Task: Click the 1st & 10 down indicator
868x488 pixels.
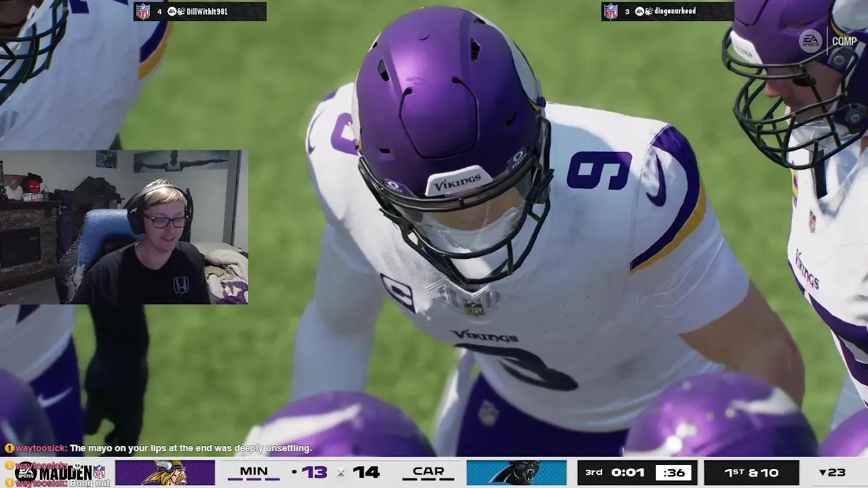Action: pyautogui.click(x=751, y=472)
